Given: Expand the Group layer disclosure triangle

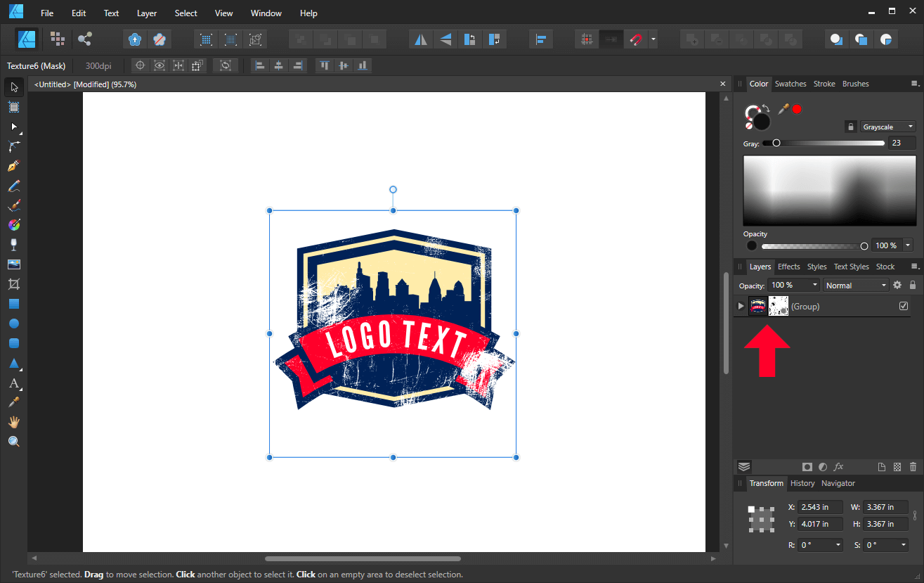Looking at the screenshot, I should point(741,306).
